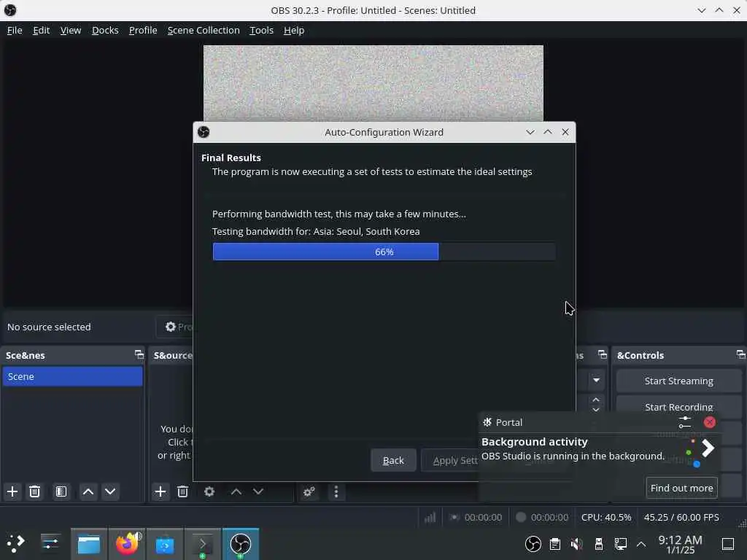Click the streaming timer 00:00:00 in status bar
747x560 pixels.
coord(476,517)
